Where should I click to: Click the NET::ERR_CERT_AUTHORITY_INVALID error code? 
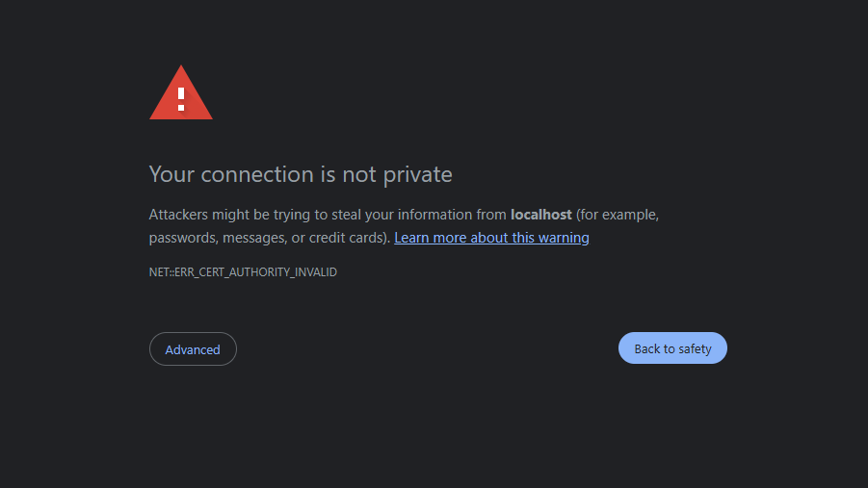[243, 272]
